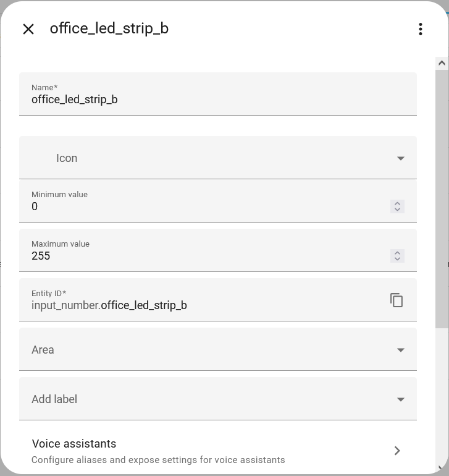Image resolution: width=449 pixels, height=476 pixels.
Task: Click the Voice assistants chevron arrow
Action: 397,451
